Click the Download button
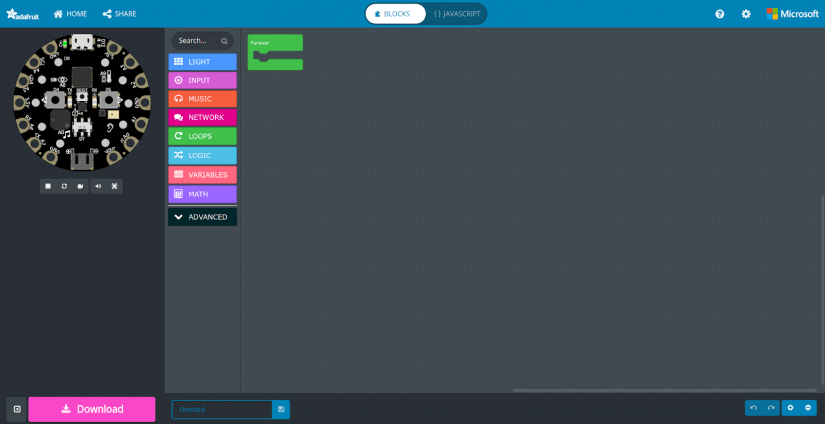The height and width of the screenshot is (424, 825). pyautogui.click(x=92, y=409)
